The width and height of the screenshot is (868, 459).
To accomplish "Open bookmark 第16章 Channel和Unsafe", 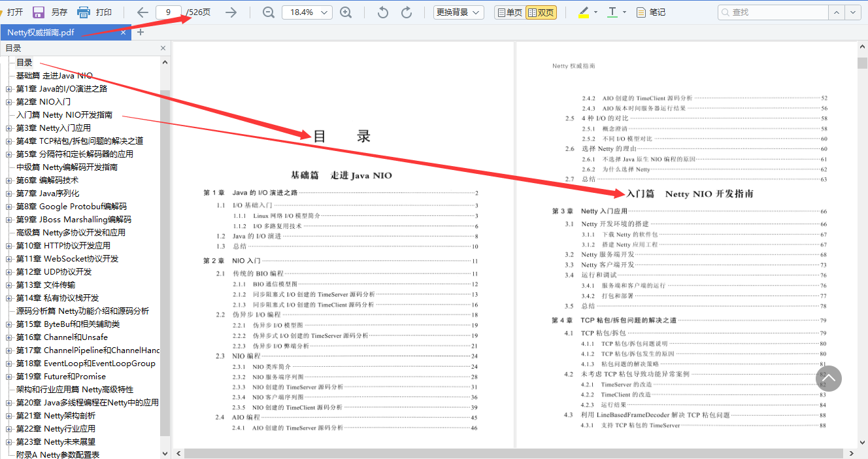I will [62, 337].
